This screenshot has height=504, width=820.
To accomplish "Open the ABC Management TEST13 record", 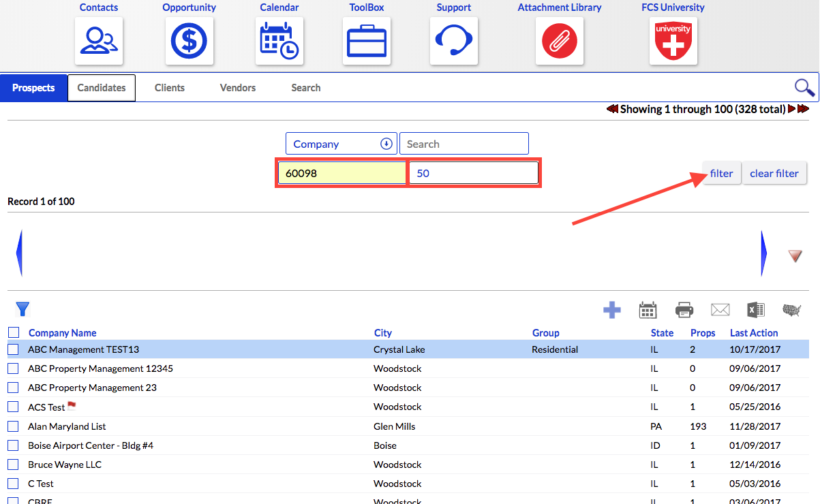I will (83, 349).
